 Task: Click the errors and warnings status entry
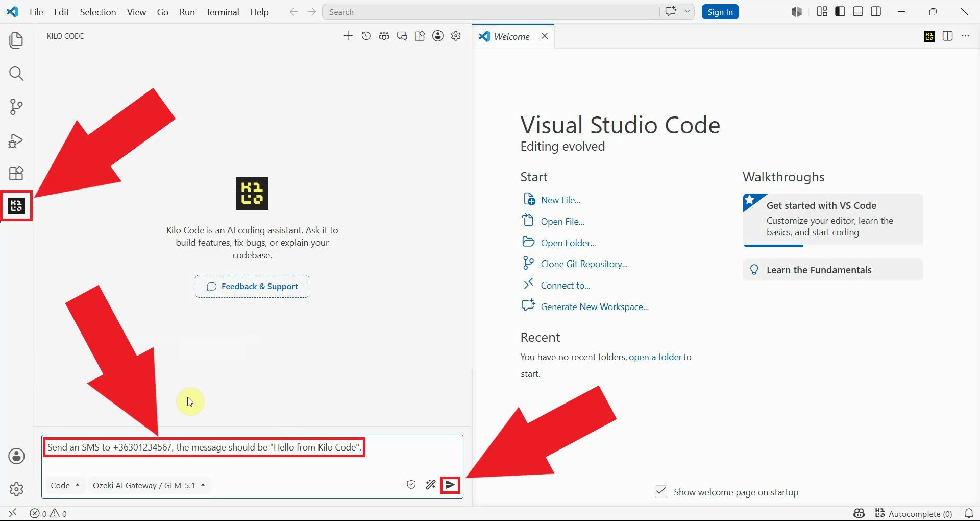pyautogui.click(x=48, y=514)
